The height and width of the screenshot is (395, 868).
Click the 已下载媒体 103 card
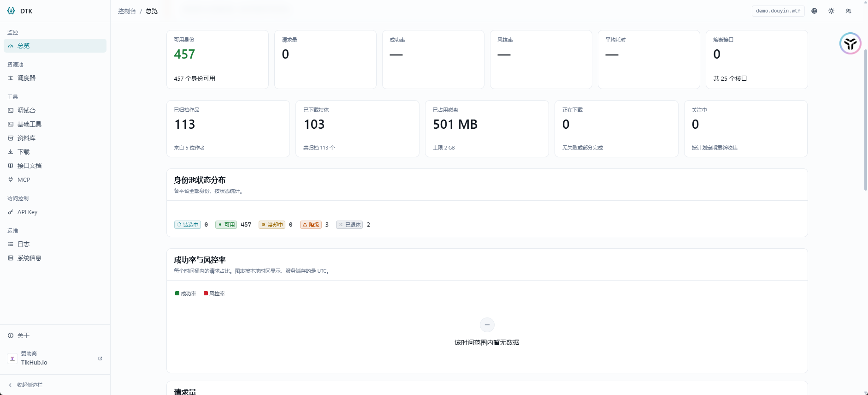pyautogui.click(x=358, y=129)
